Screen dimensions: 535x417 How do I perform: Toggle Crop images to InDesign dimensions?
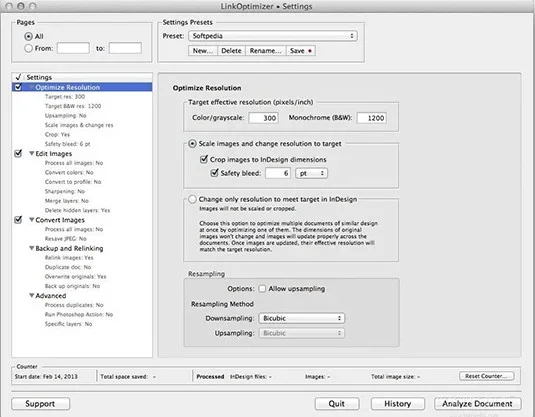tap(204, 159)
